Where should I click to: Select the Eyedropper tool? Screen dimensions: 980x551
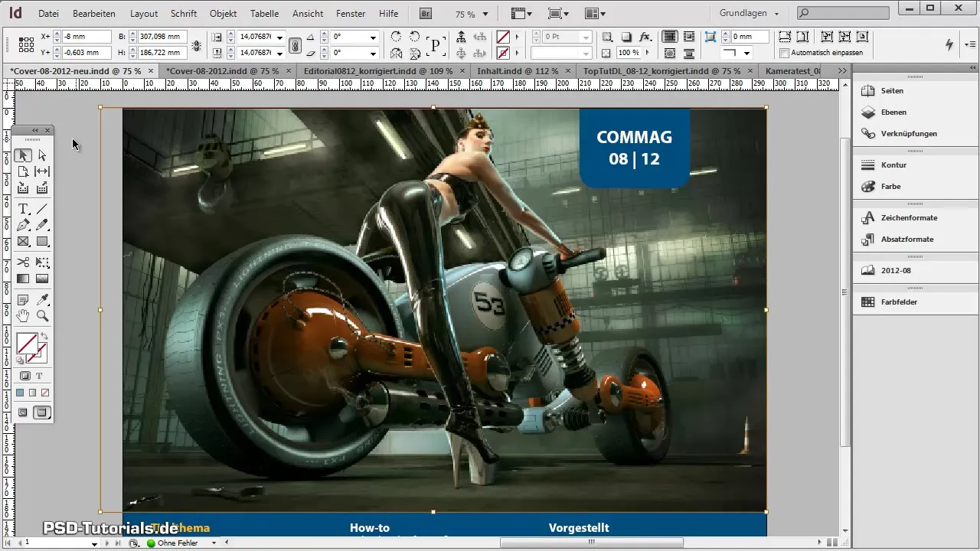point(43,299)
